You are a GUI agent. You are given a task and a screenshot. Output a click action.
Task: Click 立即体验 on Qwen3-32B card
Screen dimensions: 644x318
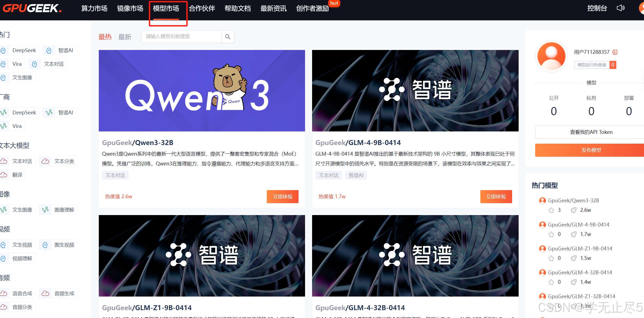pos(283,197)
